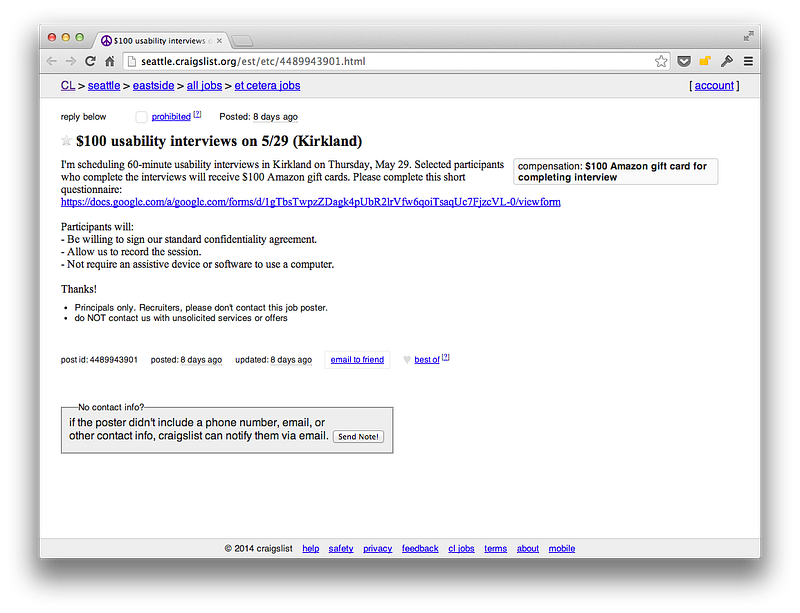Open the seattle breadcrumb link
This screenshot has width=800, height=613.
pos(104,86)
